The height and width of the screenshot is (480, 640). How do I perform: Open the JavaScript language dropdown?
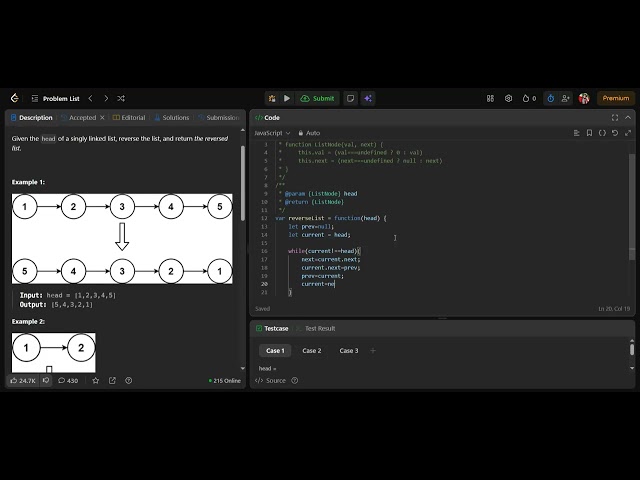pos(272,133)
